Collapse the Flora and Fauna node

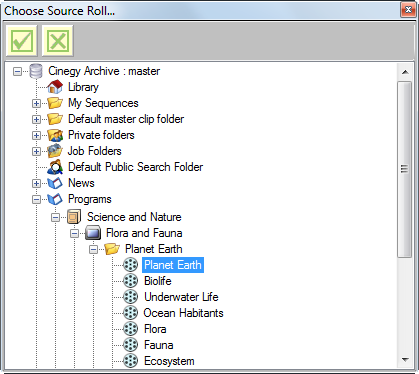74,233
